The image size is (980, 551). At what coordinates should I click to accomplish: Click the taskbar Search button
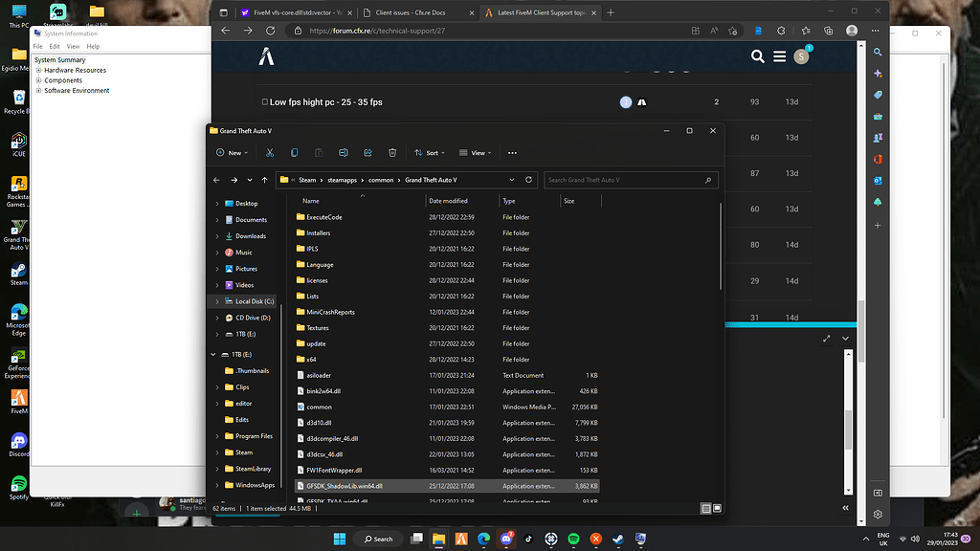(x=379, y=539)
